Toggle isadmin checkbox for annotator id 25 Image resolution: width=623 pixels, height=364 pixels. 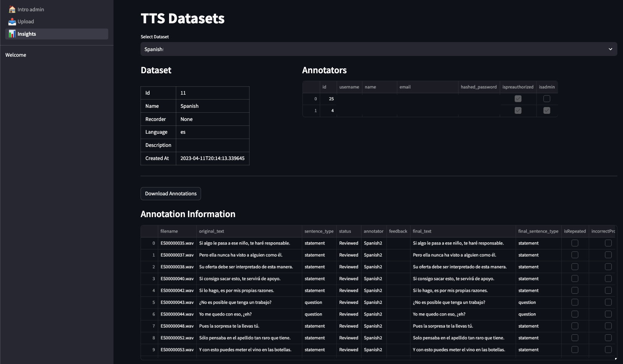pos(547,99)
